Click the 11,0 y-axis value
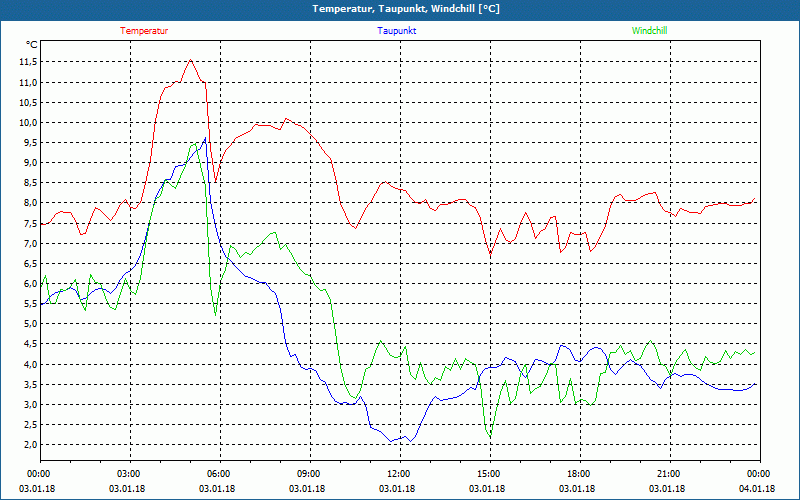This screenshot has width=800, height=500. click(28, 83)
